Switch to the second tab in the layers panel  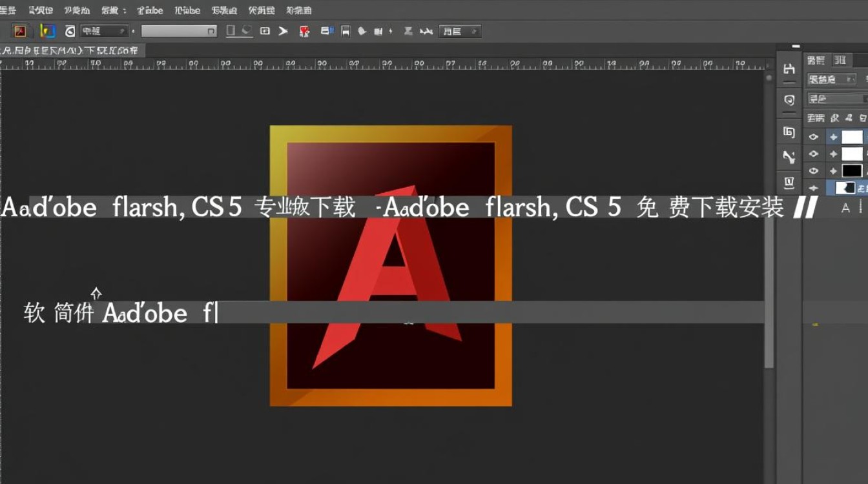click(x=840, y=60)
